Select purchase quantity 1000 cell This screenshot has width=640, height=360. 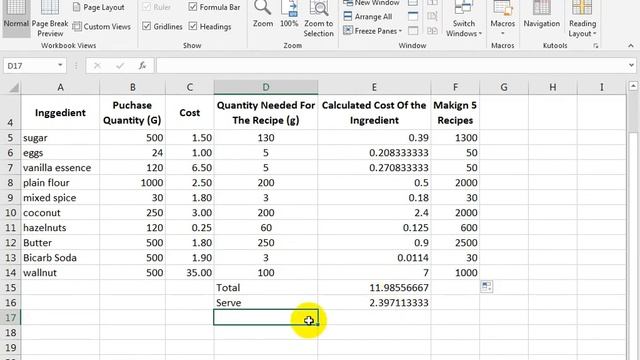[132, 183]
